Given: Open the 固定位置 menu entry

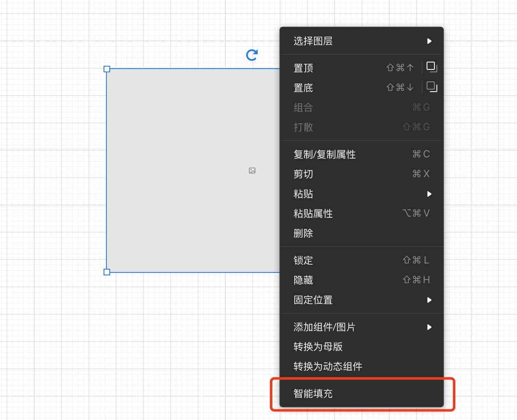Looking at the screenshot, I should 361,300.
